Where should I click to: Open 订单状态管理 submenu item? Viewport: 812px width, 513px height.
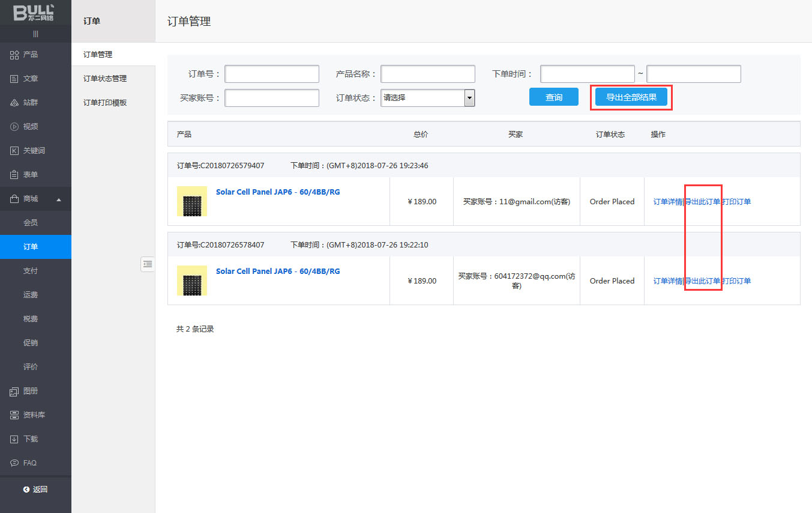(x=105, y=79)
